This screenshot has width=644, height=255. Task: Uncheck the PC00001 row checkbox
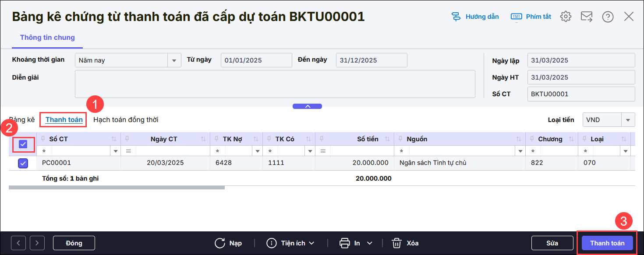pos(23,163)
